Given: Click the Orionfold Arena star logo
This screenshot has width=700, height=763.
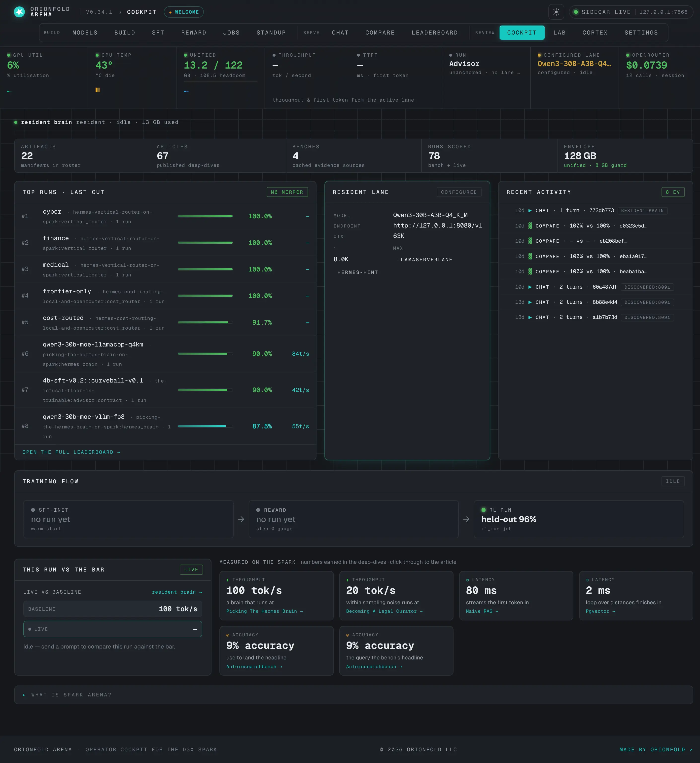Looking at the screenshot, I should coord(19,12).
